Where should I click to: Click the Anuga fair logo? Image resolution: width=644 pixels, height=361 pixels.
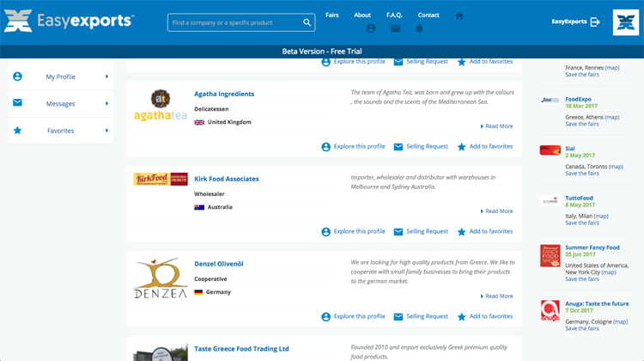click(x=550, y=310)
